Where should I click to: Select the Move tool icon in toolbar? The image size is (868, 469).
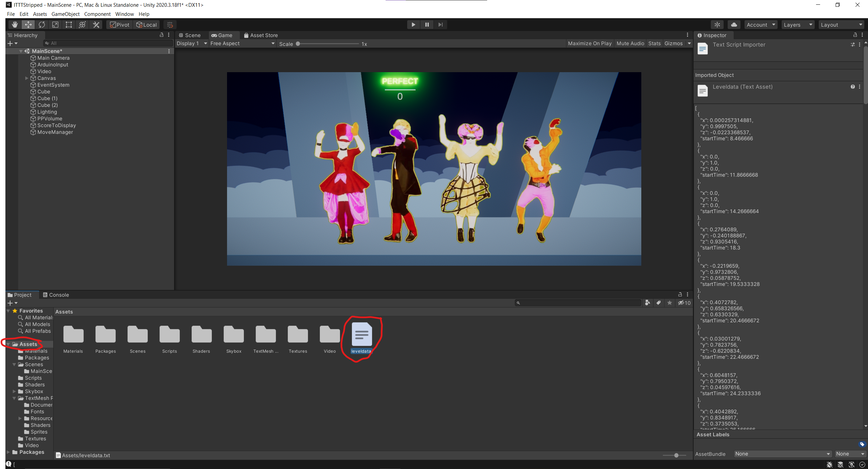click(27, 24)
